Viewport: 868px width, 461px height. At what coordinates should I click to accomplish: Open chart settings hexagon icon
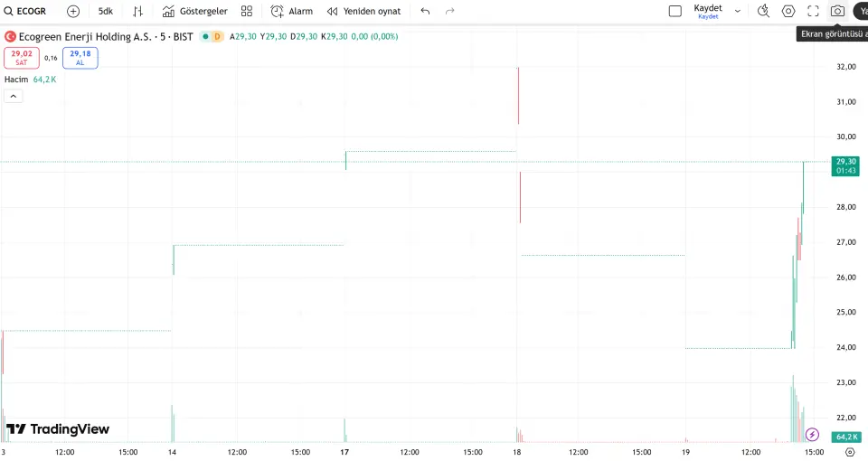coord(788,11)
